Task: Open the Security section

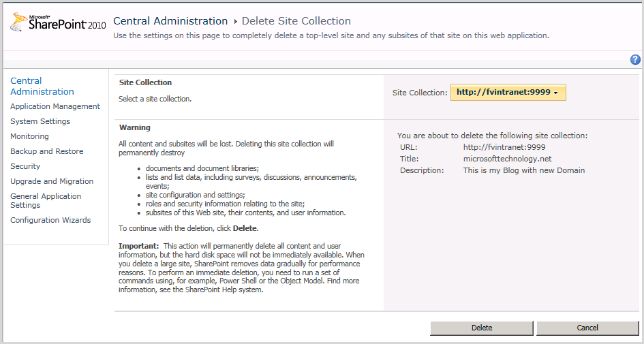Action: (x=25, y=166)
